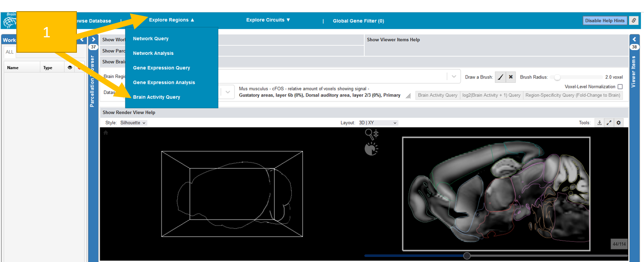Clear the brush with the X icon

click(511, 77)
